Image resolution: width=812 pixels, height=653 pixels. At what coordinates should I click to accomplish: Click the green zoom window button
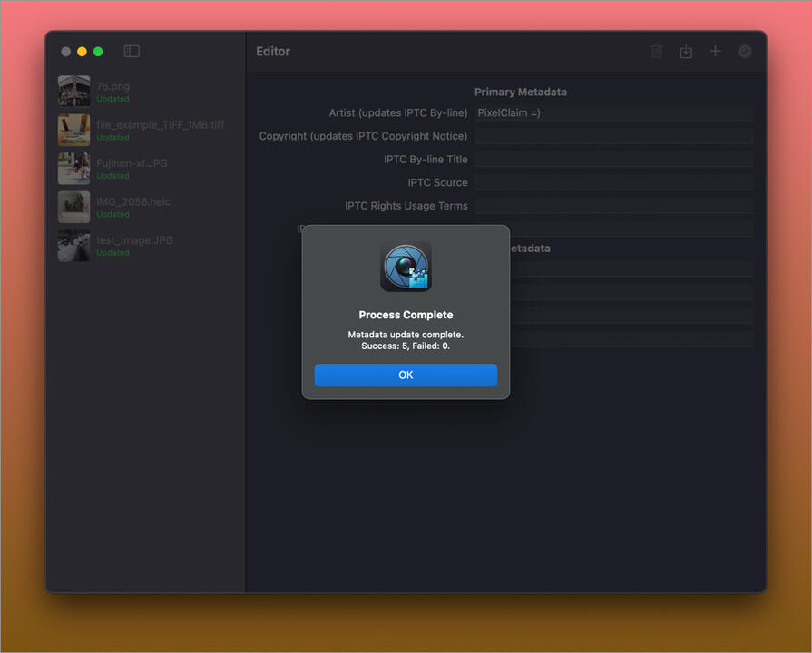click(x=98, y=52)
